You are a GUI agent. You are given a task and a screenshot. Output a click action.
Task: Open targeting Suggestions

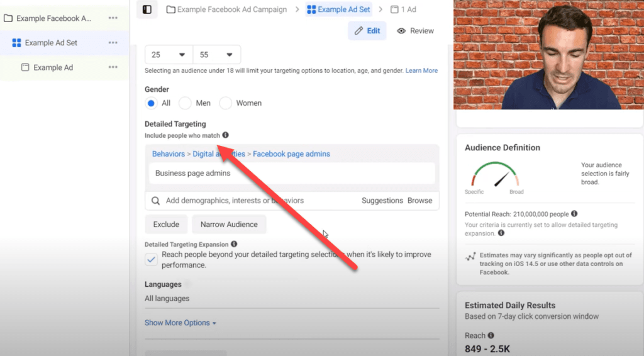382,201
